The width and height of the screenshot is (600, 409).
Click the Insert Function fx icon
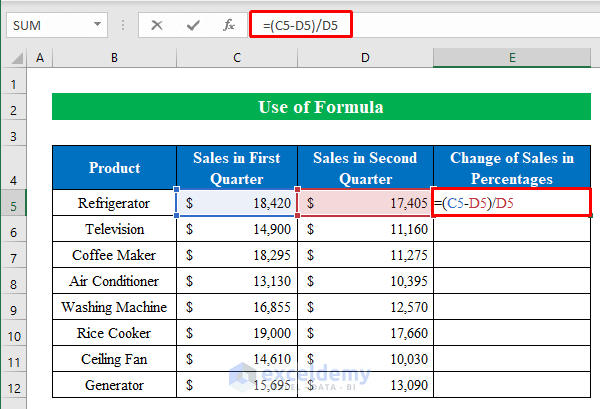click(x=229, y=24)
